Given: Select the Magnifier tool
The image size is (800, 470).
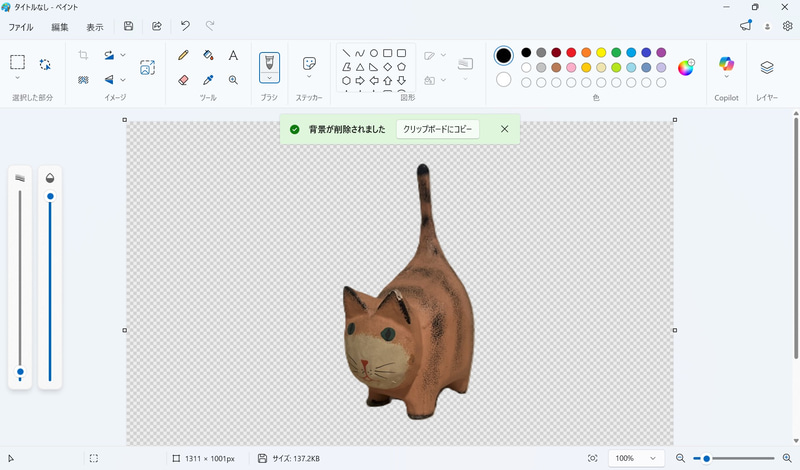Looking at the screenshot, I should [233, 80].
